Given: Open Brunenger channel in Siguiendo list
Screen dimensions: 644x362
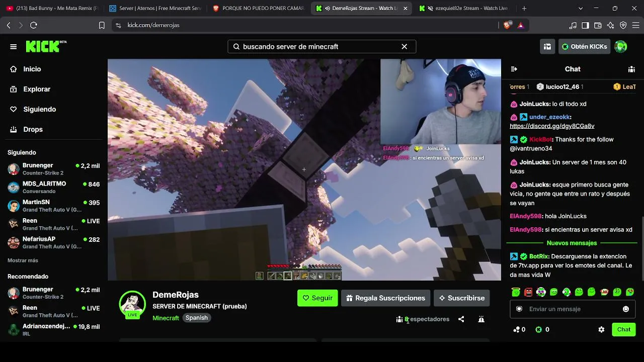Looking at the screenshot, I should coord(53,169).
